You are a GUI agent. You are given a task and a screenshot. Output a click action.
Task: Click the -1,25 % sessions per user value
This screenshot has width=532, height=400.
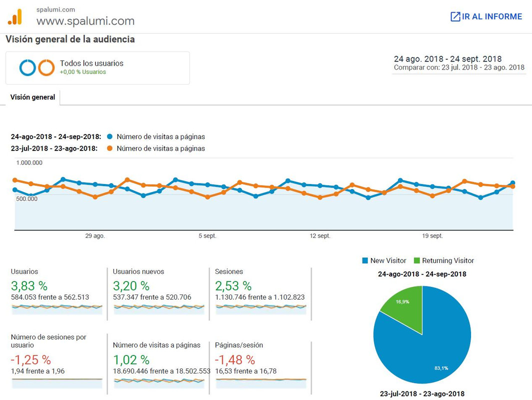point(31,359)
